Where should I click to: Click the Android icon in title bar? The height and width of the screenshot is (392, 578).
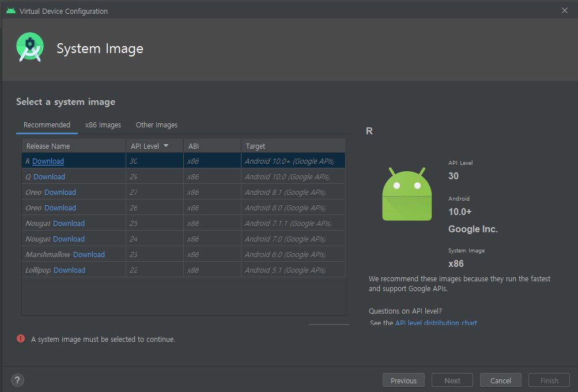point(11,11)
